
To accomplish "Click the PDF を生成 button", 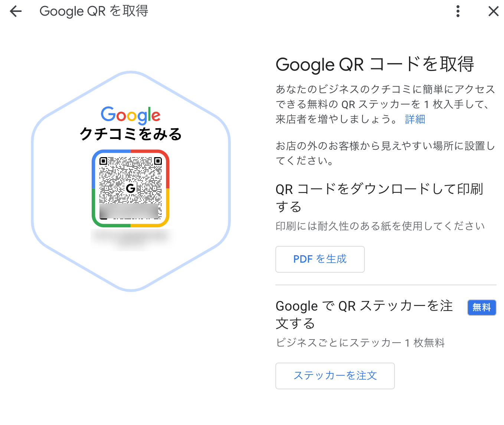I will click(x=320, y=259).
